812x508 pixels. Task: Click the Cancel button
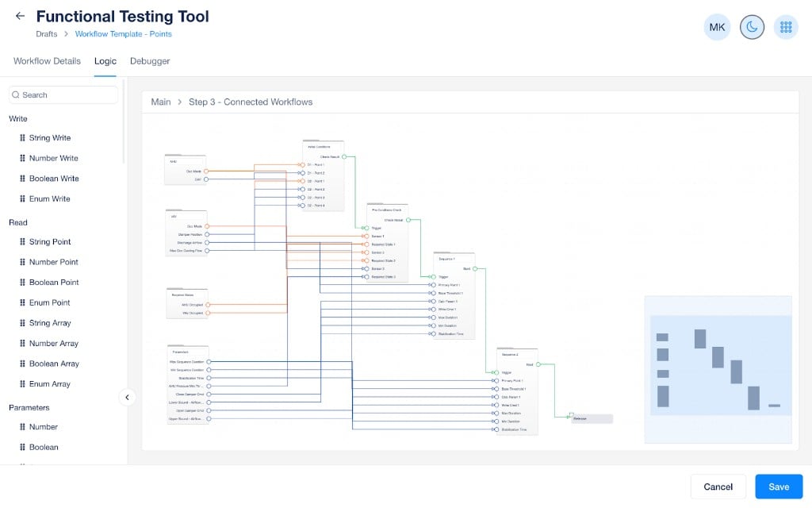tap(718, 487)
